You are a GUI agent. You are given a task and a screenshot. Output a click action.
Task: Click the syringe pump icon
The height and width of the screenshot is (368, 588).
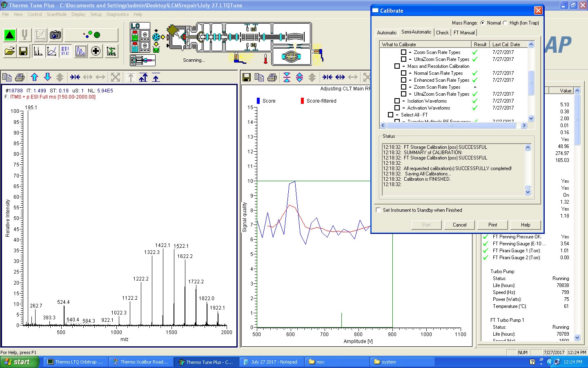click(x=142, y=61)
